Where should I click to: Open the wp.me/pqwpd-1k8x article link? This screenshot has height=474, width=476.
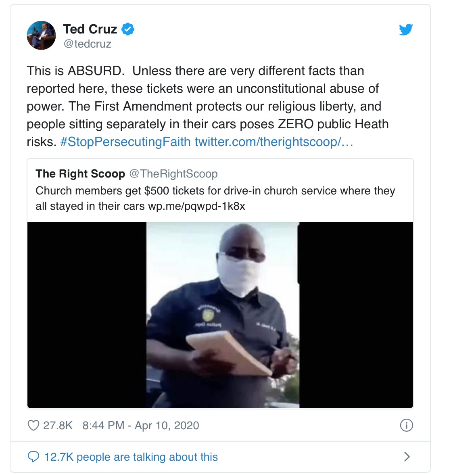tap(196, 206)
